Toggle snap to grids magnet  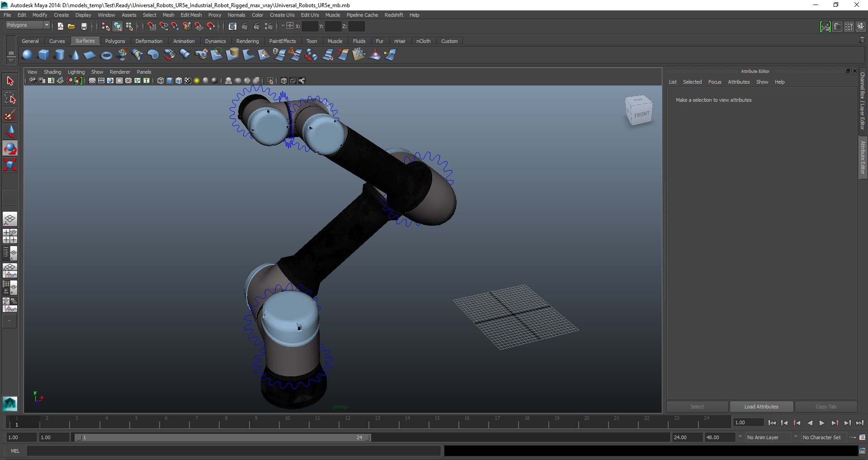point(152,26)
